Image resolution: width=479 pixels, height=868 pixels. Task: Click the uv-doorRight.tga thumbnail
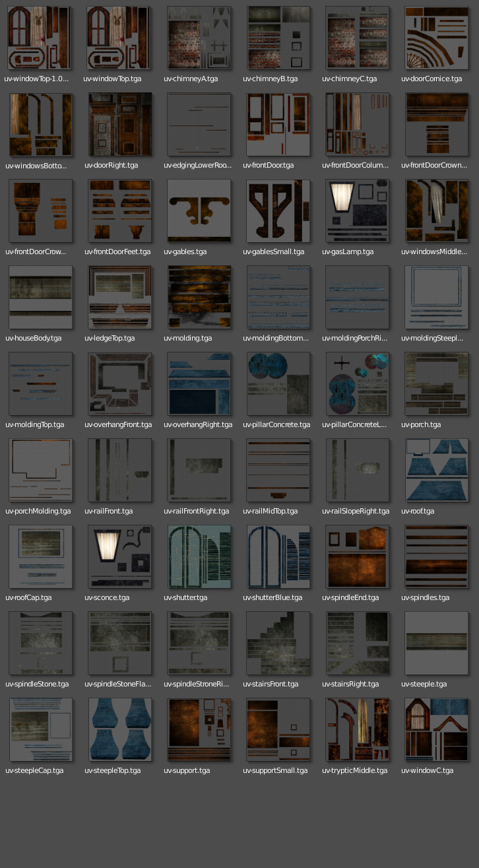click(119, 125)
